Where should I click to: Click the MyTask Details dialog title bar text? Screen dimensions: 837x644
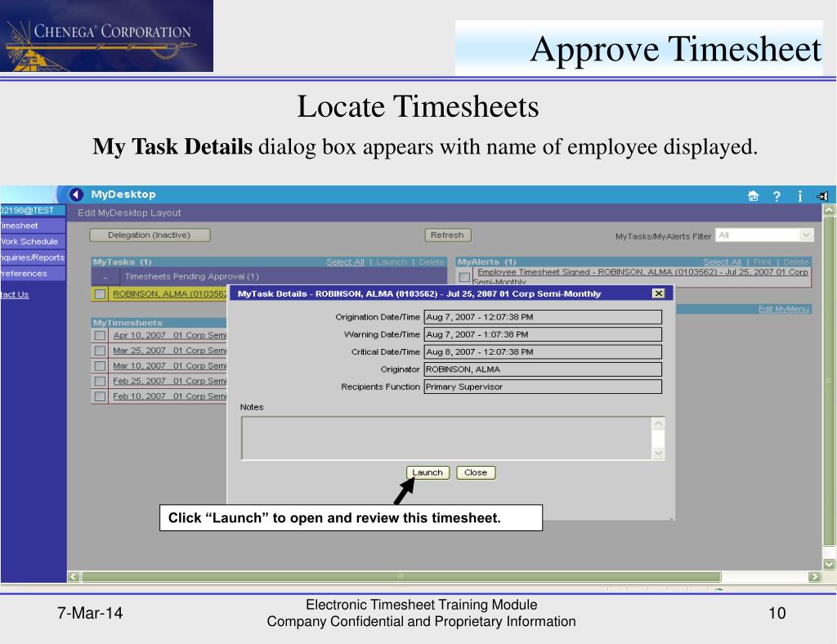point(419,294)
